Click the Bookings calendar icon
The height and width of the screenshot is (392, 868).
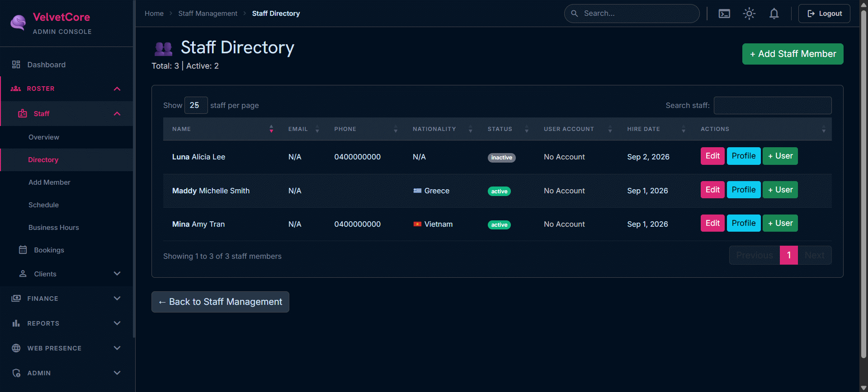(x=23, y=250)
